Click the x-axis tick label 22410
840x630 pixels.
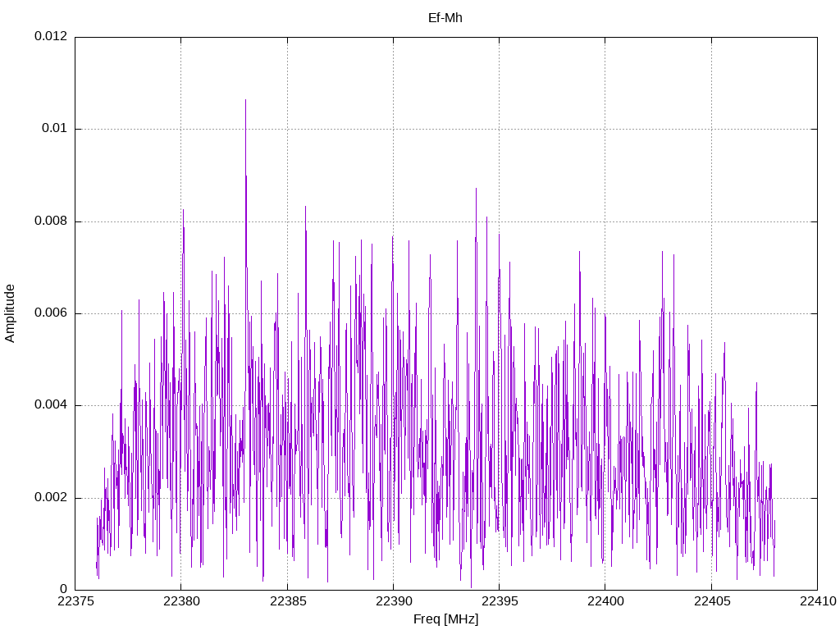(x=818, y=601)
